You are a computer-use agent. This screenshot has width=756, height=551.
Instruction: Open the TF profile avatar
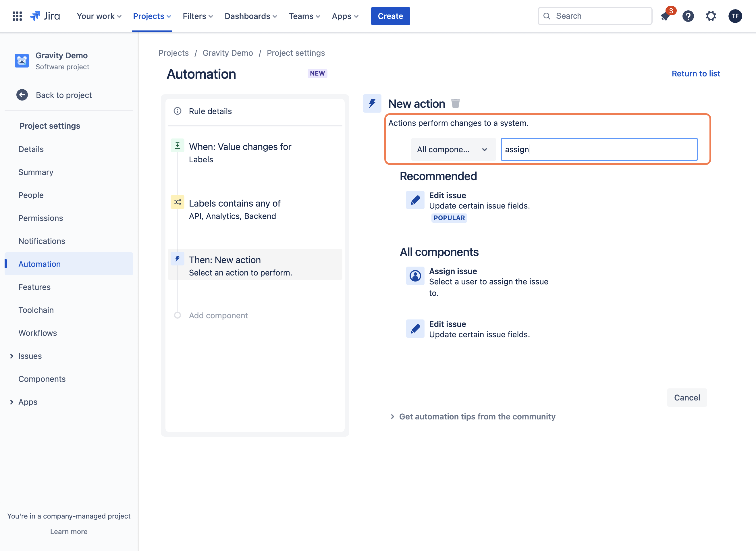[x=735, y=16]
